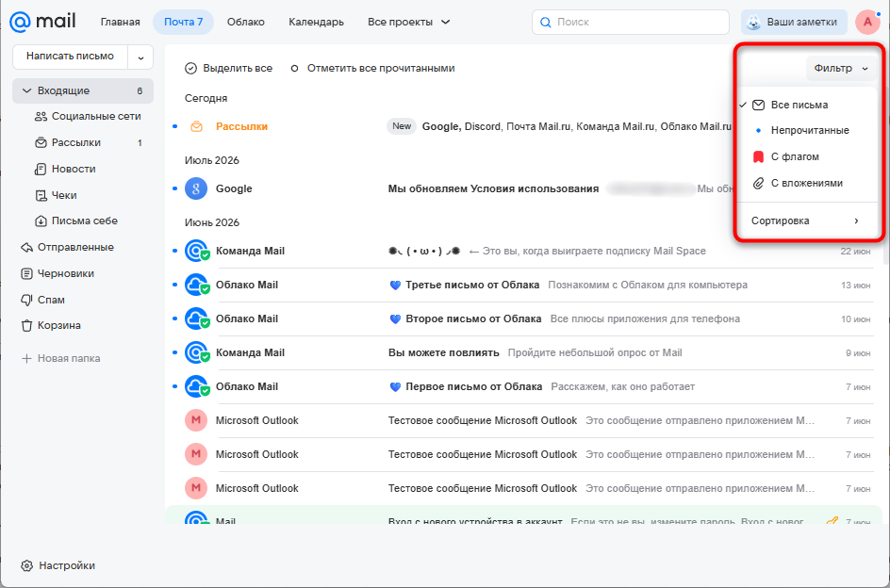
Task: Toggle Выделить все selection
Action: 228,68
